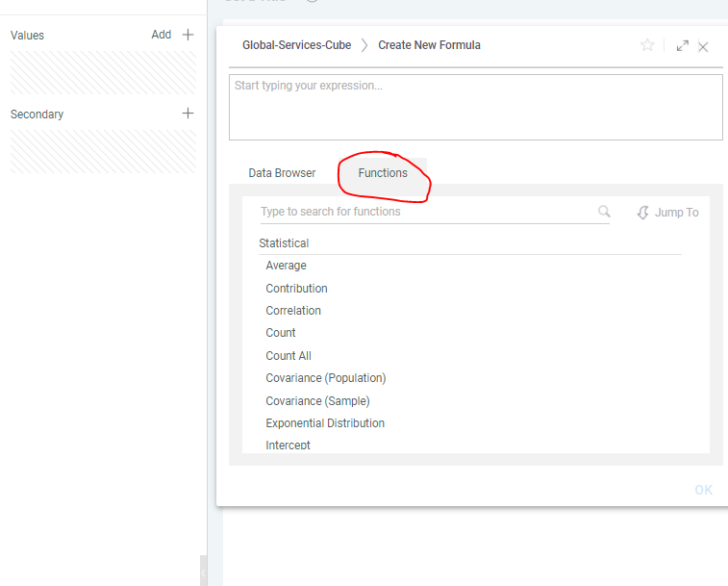Click the plus icon for Secondary section
Screen dimensions: 728x586
pyautogui.click(x=188, y=113)
